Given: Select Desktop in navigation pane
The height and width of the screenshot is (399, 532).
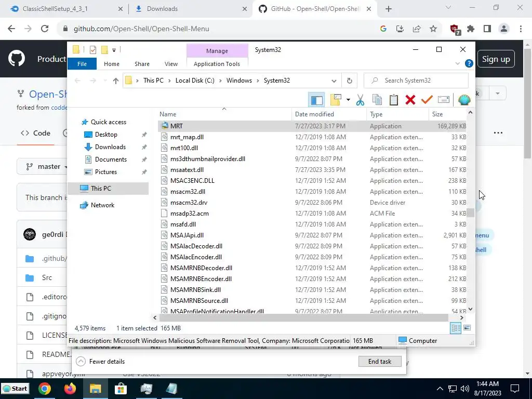Looking at the screenshot, I should 106,135.
